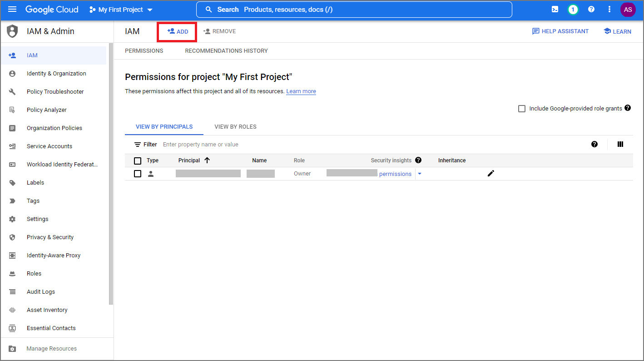Open the AS account avatar
644x361 pixels.
tap(628, 10)
